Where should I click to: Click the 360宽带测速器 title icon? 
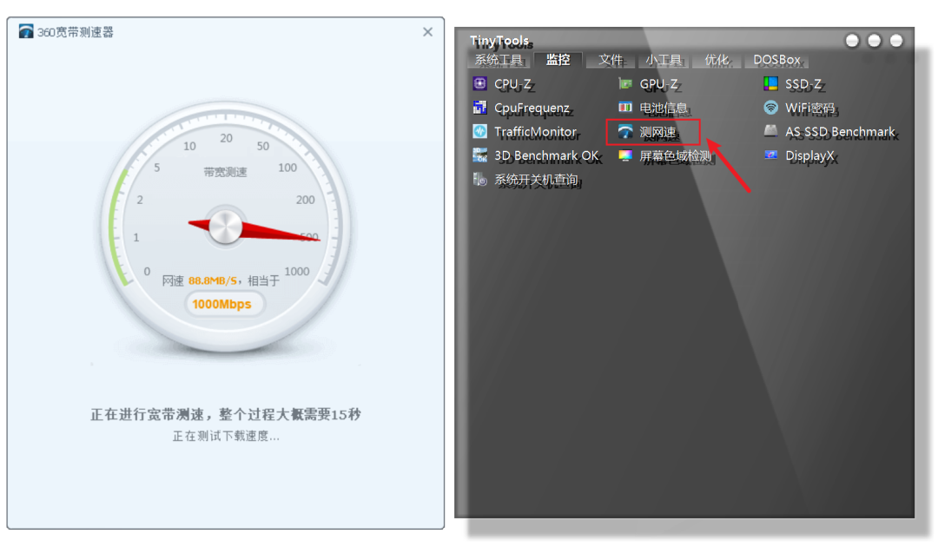tap(26, 32)
